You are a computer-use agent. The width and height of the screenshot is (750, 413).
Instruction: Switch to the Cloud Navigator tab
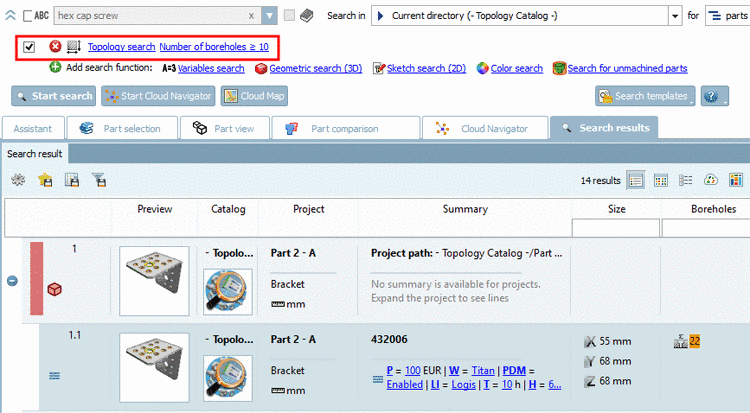[485, 128]
